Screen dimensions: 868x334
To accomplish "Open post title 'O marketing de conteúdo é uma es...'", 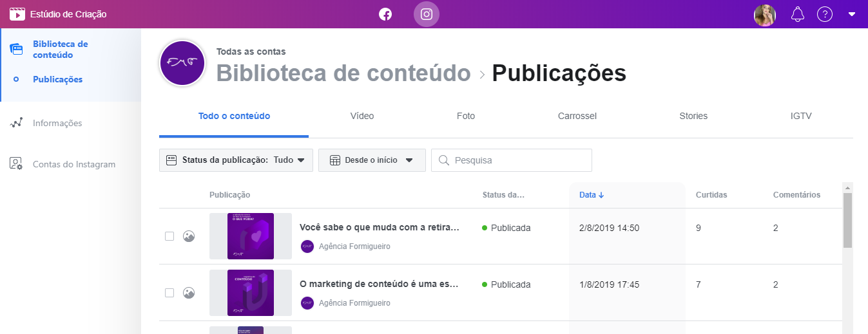I will 380,284.
